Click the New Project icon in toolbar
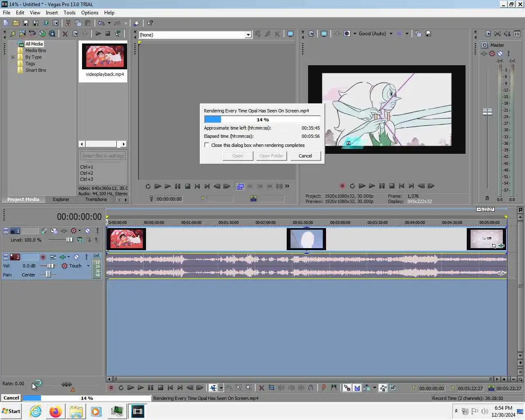Image resolution: width=525 pixels, height=420 pixels. [6, 23]
